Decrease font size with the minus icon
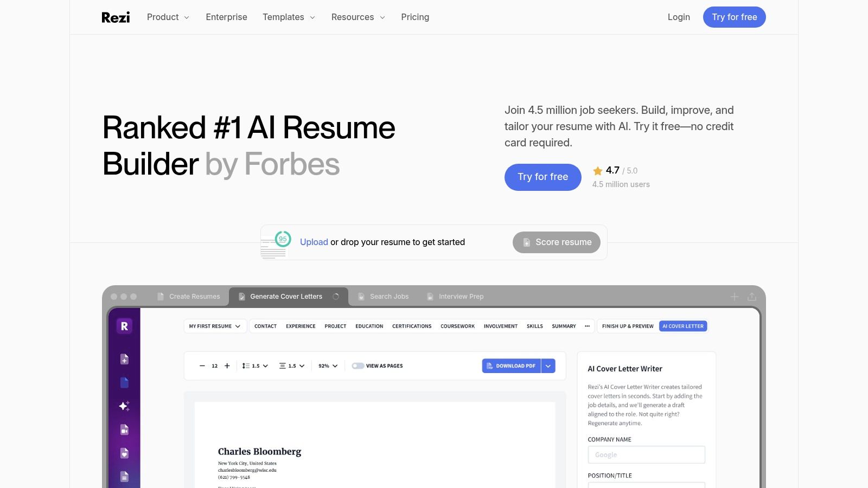The height and width of the screenshot is (488, 868). click(202, 366)
